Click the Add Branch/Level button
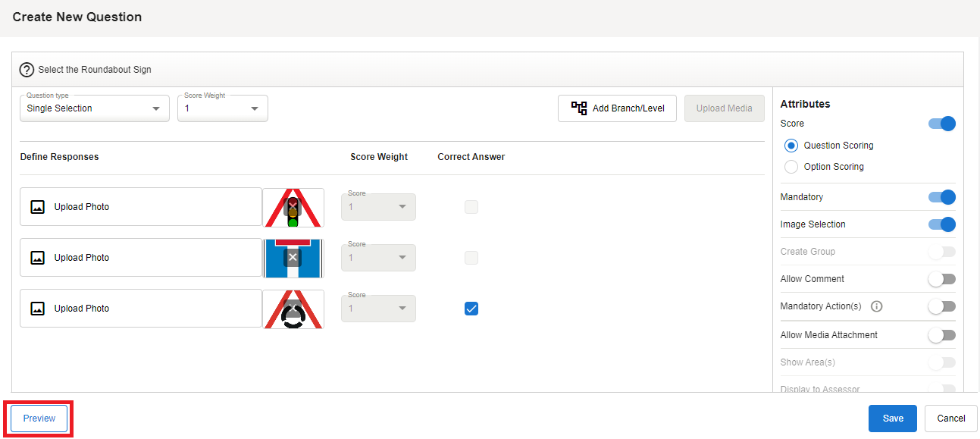Image resolution: width=980 pixels, height=439 pixels. pyautogui.click(x=617, y=108)
